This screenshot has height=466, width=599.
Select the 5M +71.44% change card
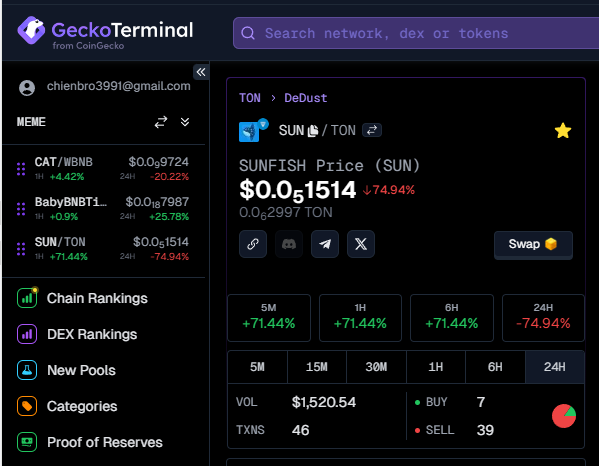[269, 318]
